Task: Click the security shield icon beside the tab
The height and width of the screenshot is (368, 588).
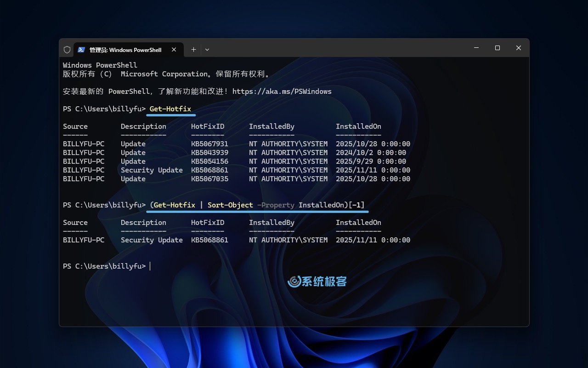Action: tap(67, 49)
